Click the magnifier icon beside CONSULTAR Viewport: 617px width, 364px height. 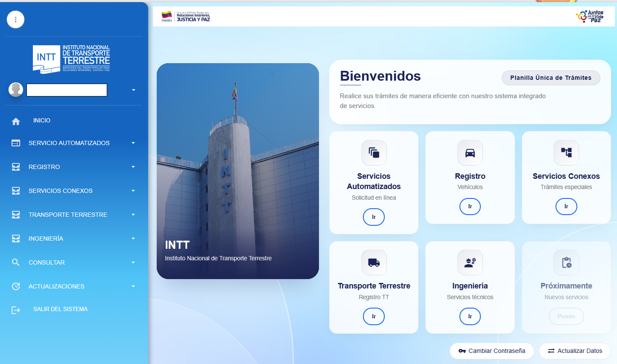pyautogui.click(x=16, y=262)
